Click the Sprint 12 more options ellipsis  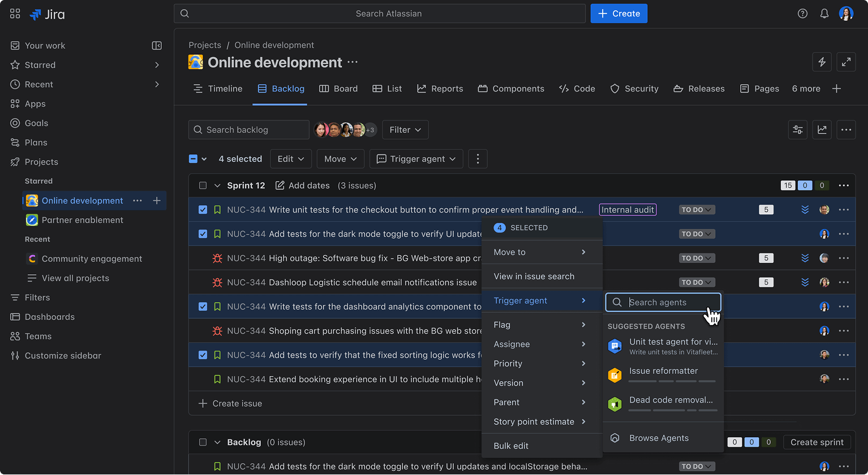click(844, 185)
